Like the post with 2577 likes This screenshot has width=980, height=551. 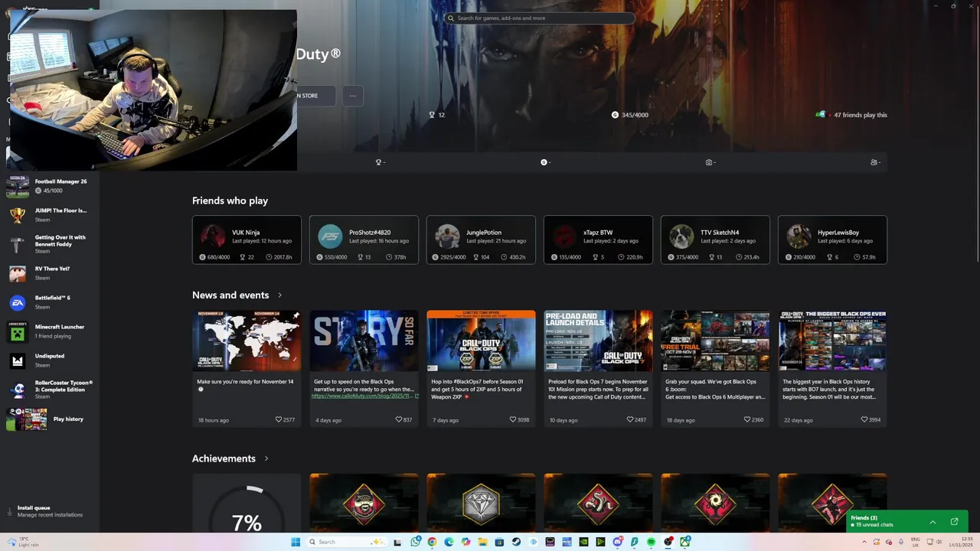(279, 419)
